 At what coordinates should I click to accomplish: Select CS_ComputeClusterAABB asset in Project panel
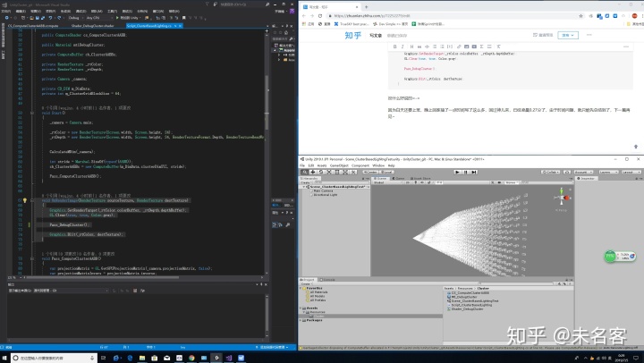[x=468, y=292]
